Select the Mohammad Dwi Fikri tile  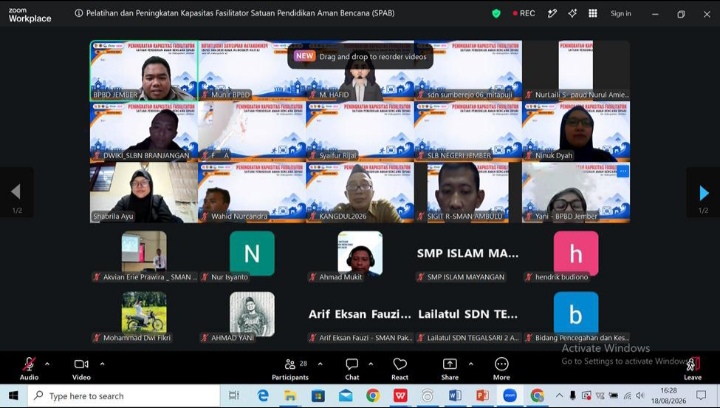[x=144, y=312]
